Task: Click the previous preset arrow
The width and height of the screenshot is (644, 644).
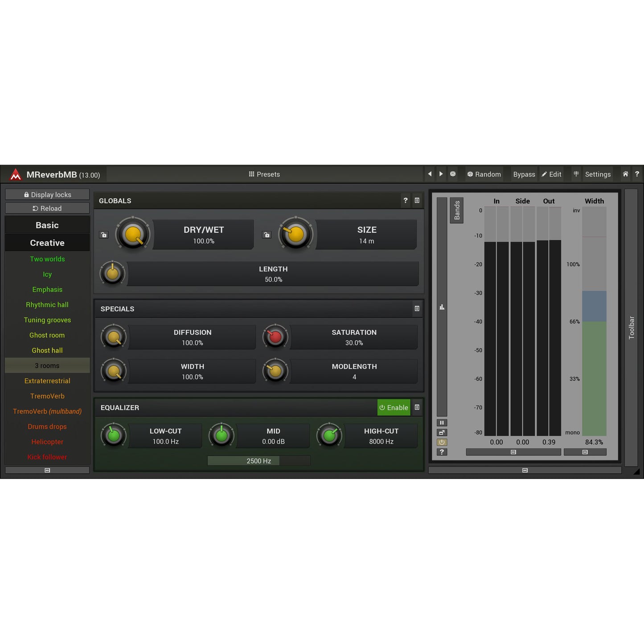Action: click(430, 174)
